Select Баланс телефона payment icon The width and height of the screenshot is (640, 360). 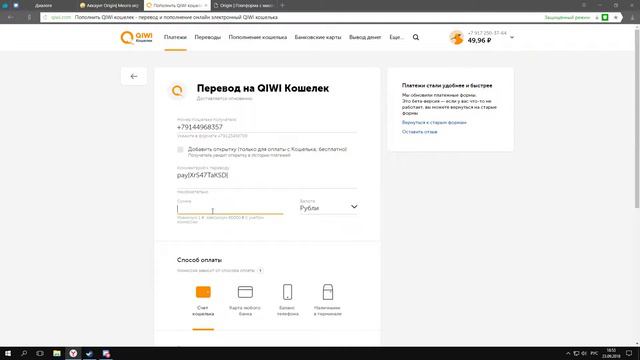tap(287, 292)
